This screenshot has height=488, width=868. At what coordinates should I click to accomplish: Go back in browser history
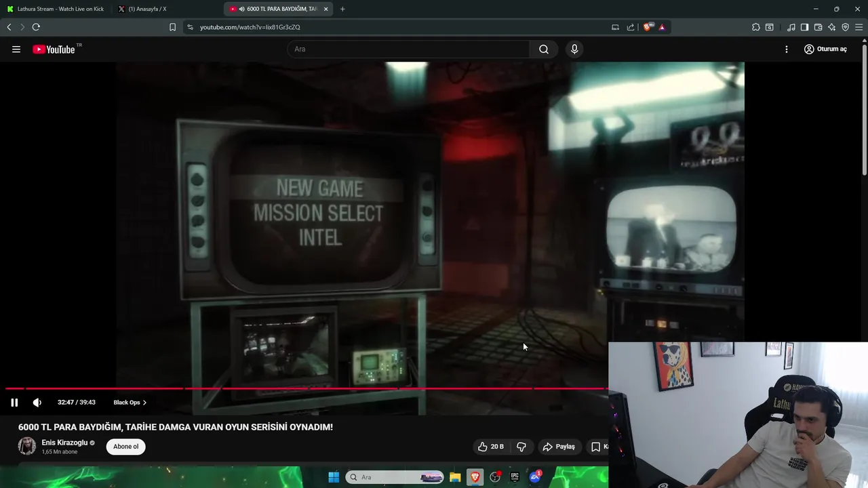coord(9,27)
